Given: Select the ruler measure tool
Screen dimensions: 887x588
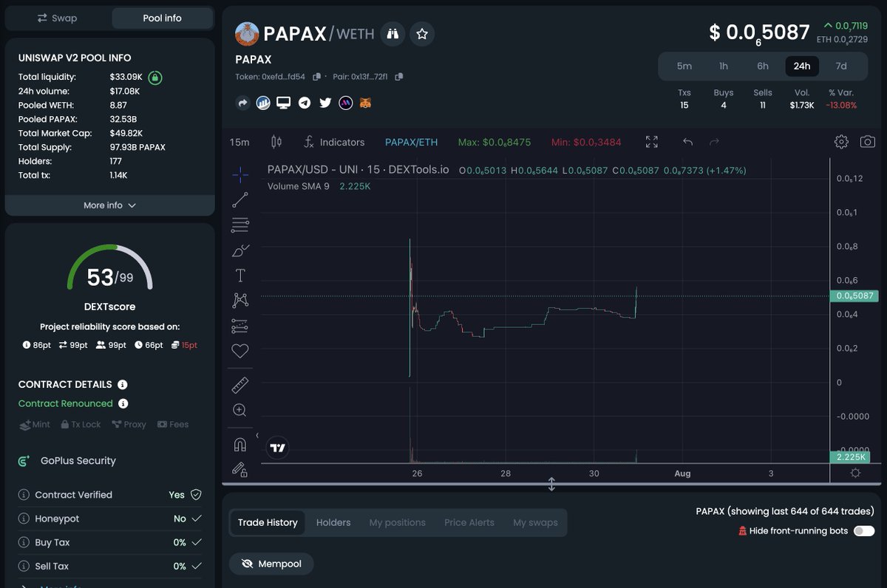Looking at the screenshot, I should [x=240, y=385].
